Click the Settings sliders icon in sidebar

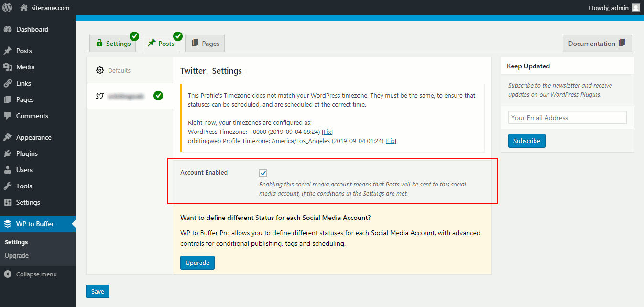pyautogui.click(x=8, y=202)
